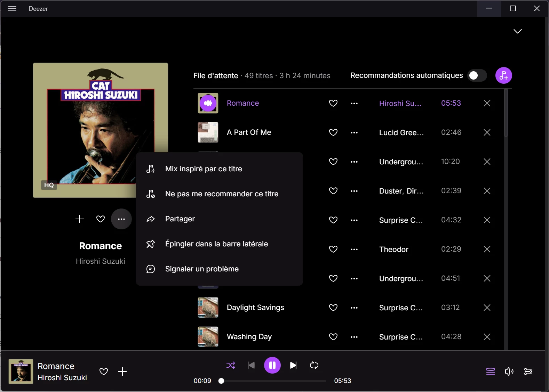Add Romance to a playlist under cover
Viewport: 549px width, 392px height.
click(80, 219)
